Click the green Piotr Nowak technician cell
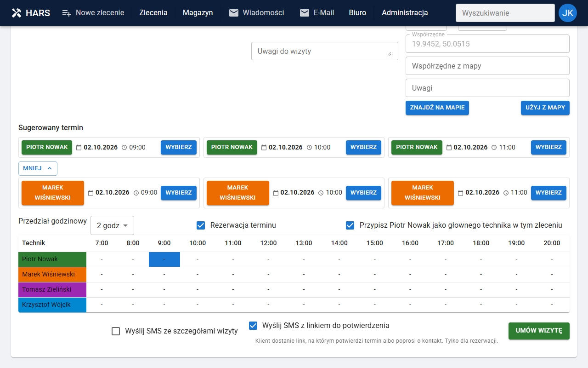The width and height of the screenshot is (588, 368). [52, 259]
